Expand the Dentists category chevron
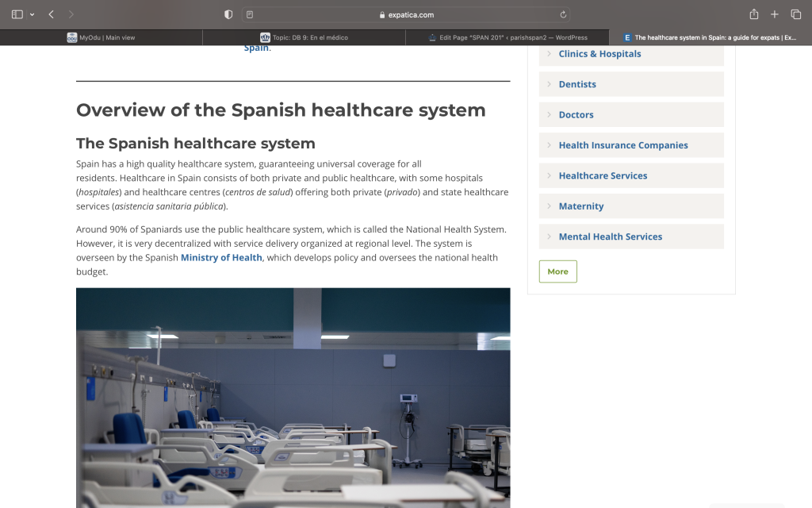Image resolution: width=812 pixels, height=508 pixels. pyautogui.click(x=549, y=84)
